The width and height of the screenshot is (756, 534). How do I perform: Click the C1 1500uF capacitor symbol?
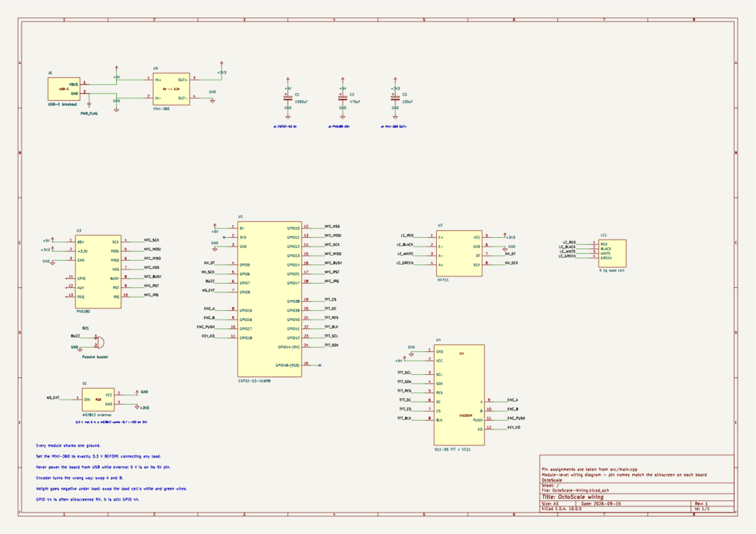click(288, 98)
